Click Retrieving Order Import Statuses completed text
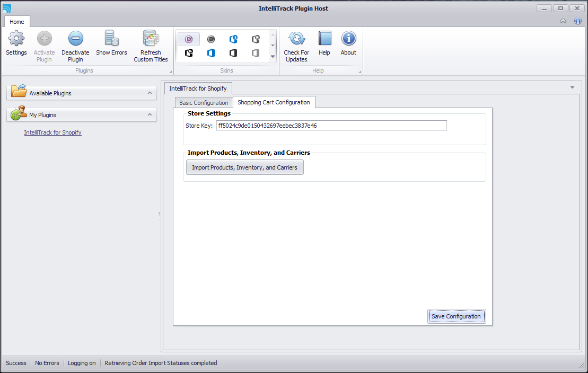Screen dimensions: 588x373 161,363
